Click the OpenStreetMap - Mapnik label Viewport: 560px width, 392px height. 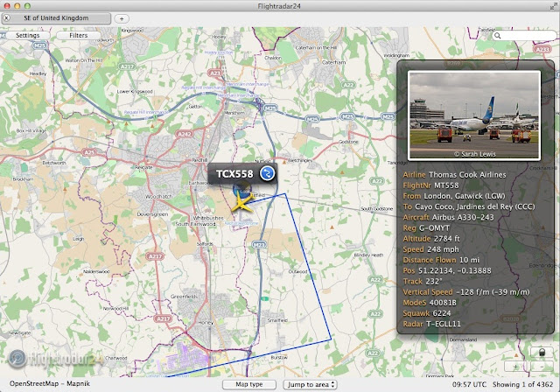tap(50, 384)
